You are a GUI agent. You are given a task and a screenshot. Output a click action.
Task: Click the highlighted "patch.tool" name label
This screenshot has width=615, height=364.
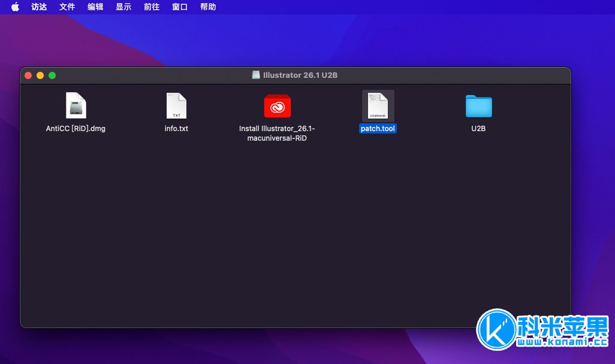tap(378, 129)
